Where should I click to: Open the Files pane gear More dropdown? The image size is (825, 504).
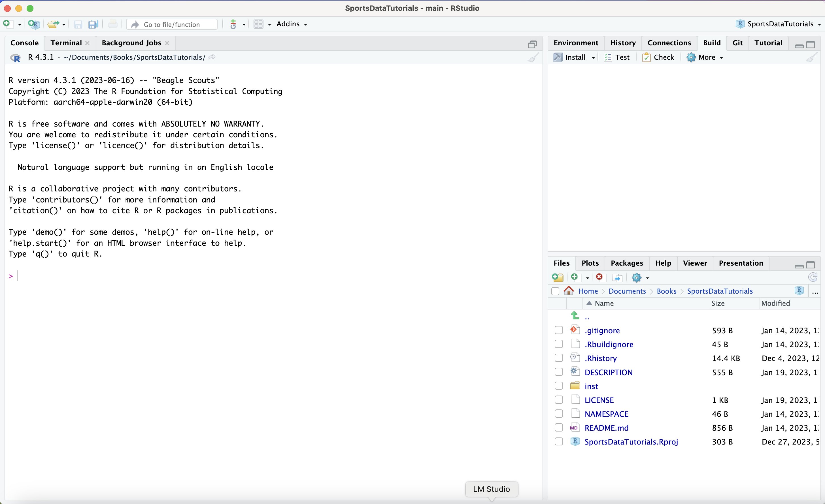point(640,277)
